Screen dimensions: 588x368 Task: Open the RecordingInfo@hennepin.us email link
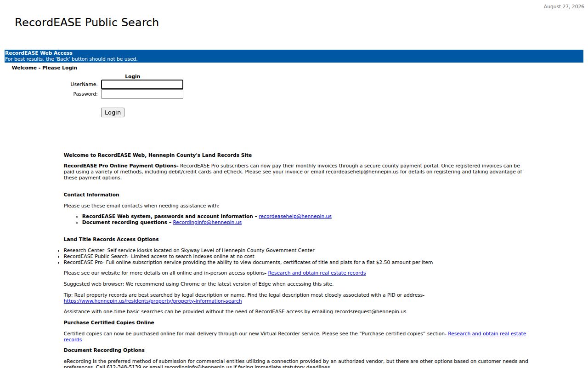pyautogui.click(x=207, y=222)
